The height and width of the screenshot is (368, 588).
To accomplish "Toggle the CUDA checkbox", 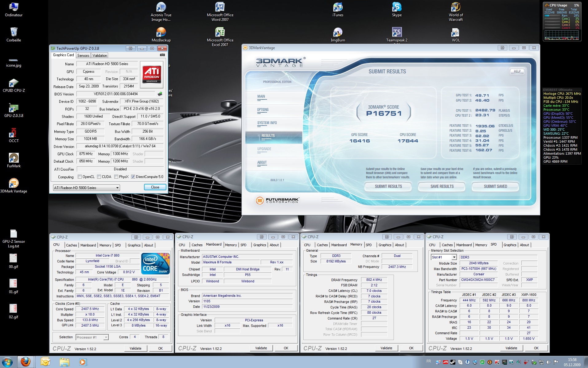I will click(99, 177).
